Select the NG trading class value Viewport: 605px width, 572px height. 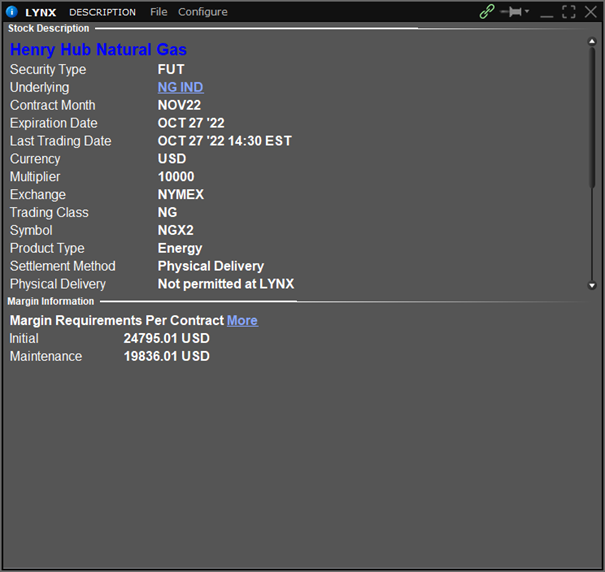point(167,212)
